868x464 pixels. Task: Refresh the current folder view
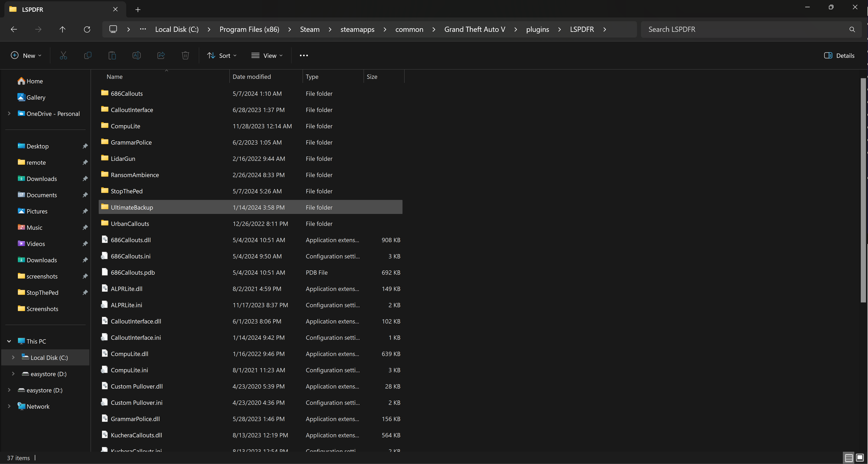point(87,30)
